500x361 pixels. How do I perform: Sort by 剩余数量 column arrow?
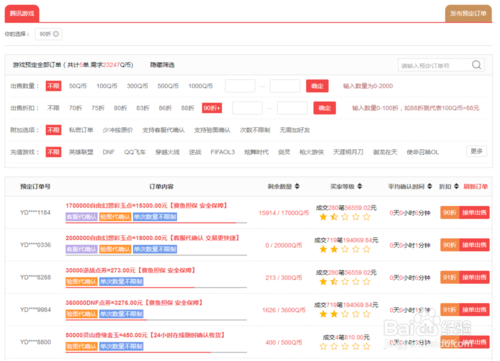pyautogui.click(x=297, y=186)
